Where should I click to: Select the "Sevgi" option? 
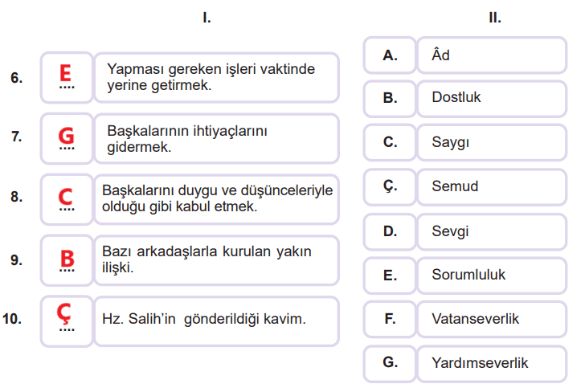(x=491, y=231)
